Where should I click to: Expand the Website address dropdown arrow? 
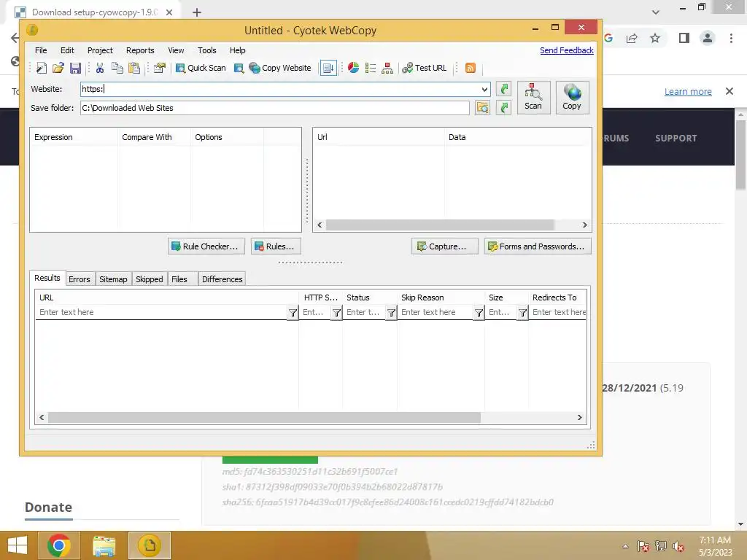click(484, 89)
